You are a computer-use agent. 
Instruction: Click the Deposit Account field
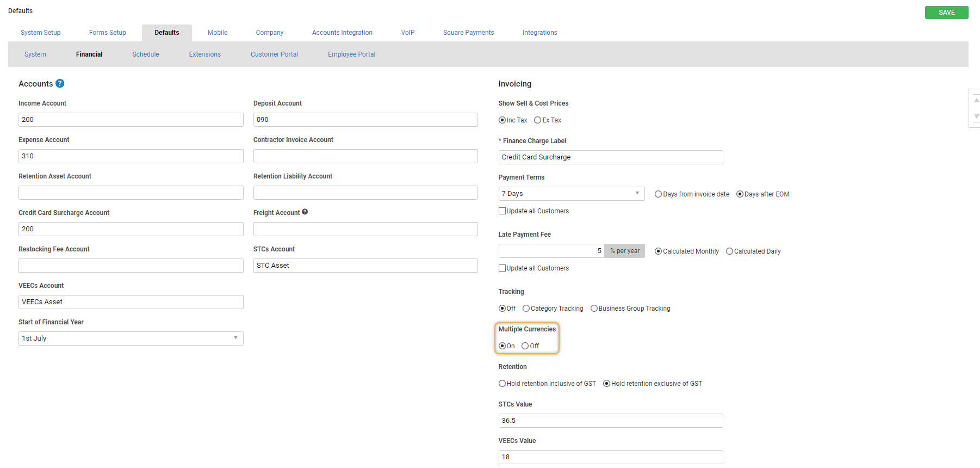coord(365,120)
